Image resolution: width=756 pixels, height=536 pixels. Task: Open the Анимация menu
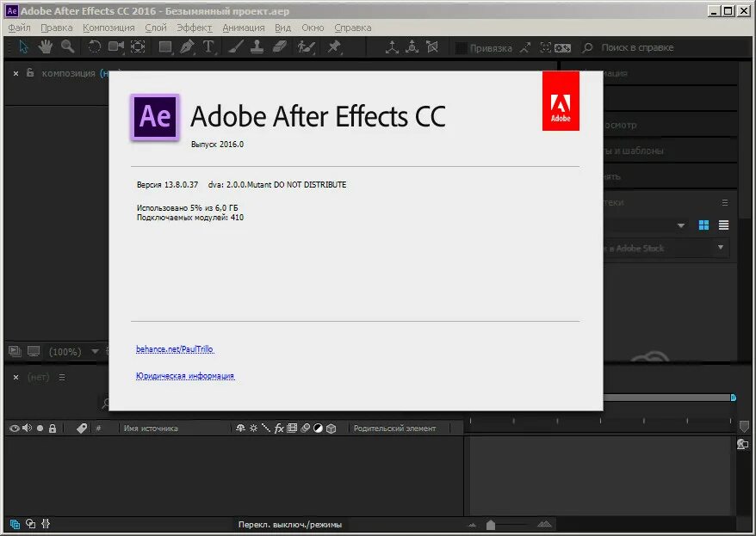coord(244,28)
